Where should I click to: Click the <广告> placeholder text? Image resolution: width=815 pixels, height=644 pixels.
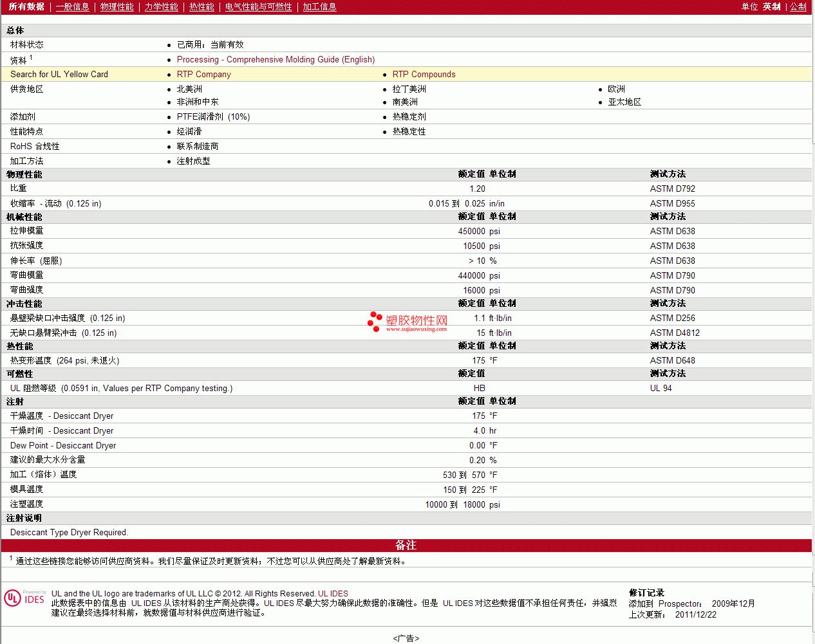point(406,638)
